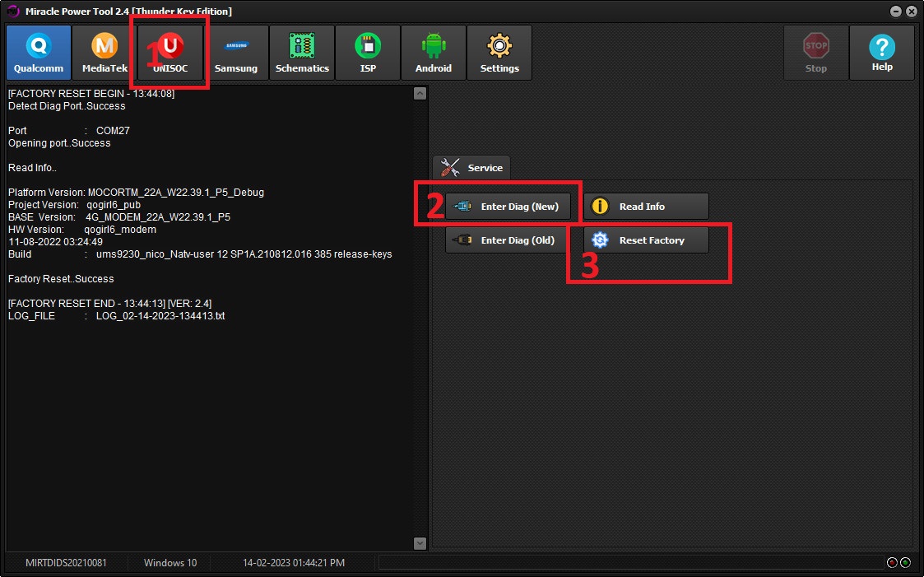Viewport: 924px width, 577px height.
Task: Switch to the UNISOC module
Action: [x=170, y=53]
